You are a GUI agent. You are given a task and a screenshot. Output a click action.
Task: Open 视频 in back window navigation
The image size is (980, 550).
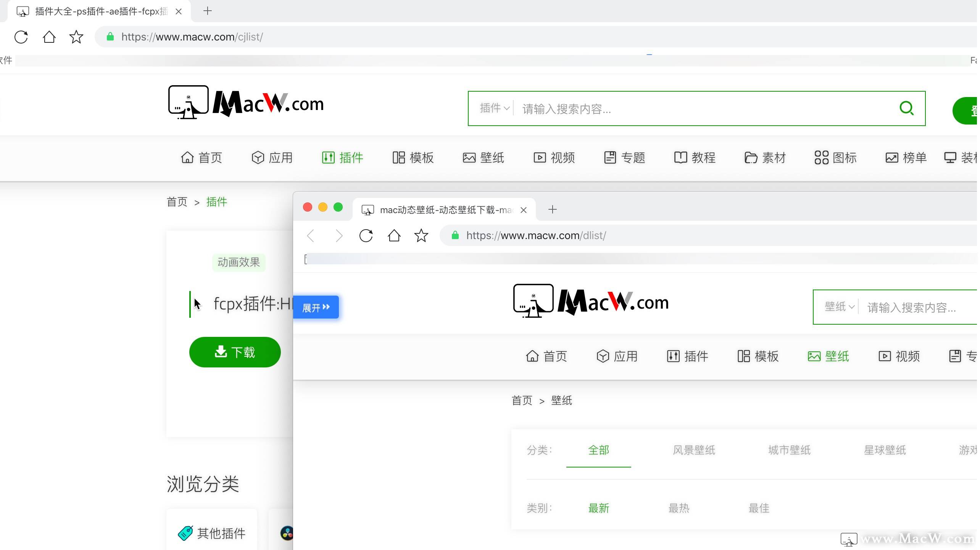pos(554,157)
